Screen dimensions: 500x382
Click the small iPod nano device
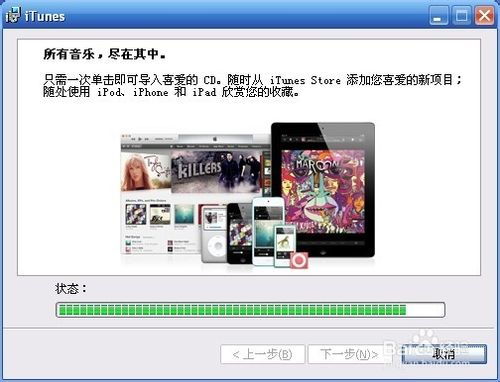tap(285, 246)
